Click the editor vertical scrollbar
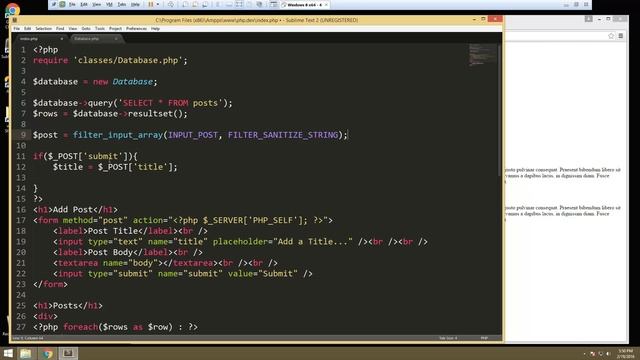Viewport: 640px width, 360px height. point(499,110)
